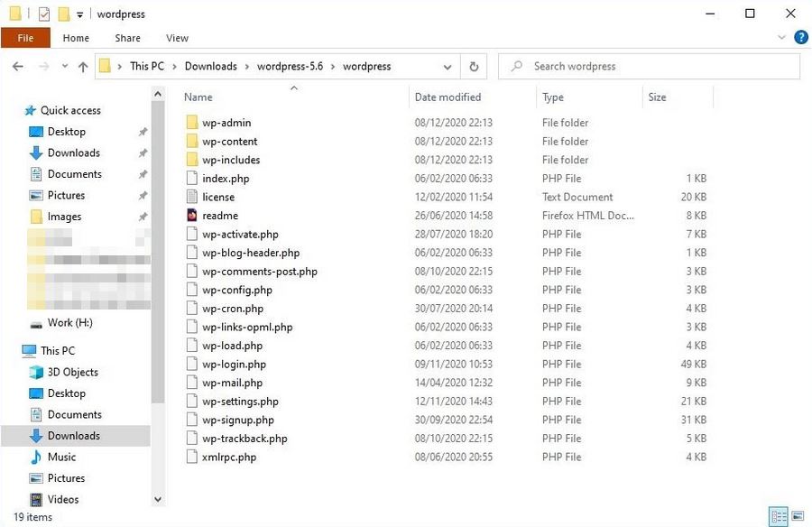
Task: Select the wp-settings.php file
Action: [240, 402]
